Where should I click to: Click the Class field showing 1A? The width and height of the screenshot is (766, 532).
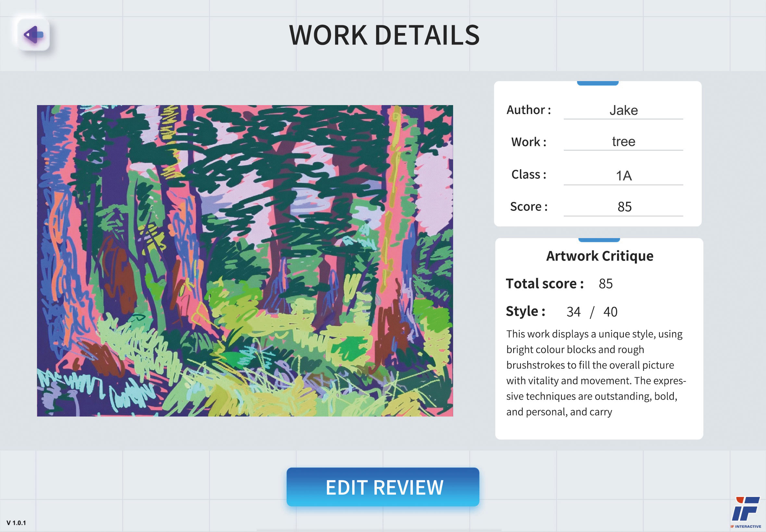tap(623, 176)
